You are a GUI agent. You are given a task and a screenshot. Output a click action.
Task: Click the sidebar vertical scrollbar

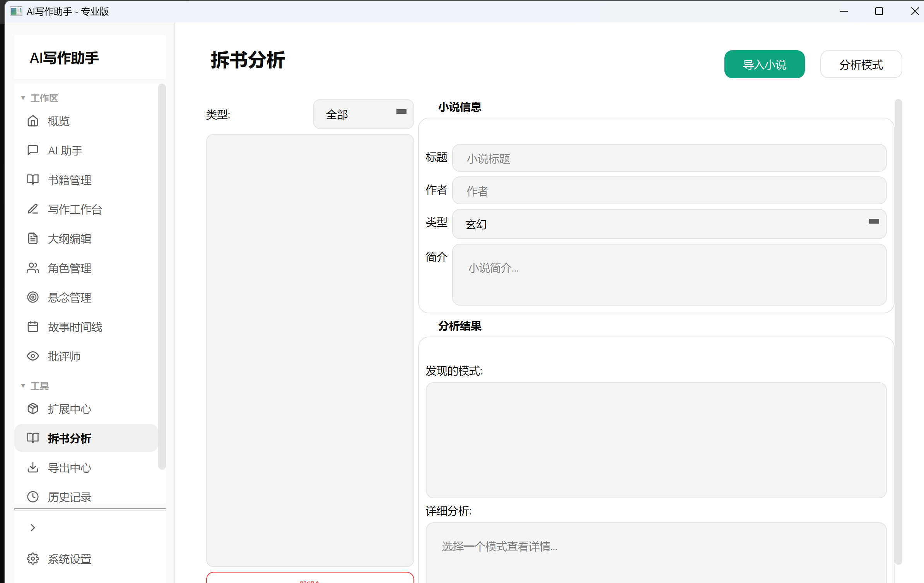(162, 277)
